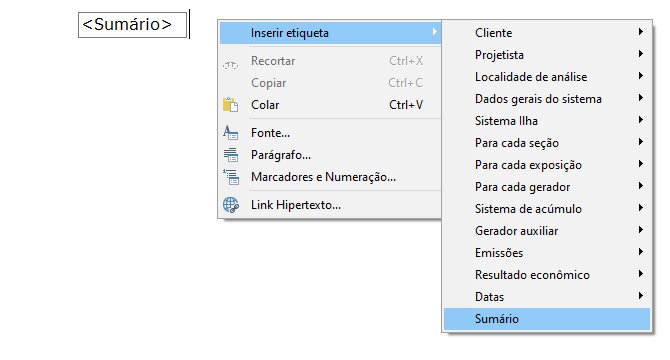Open the Inserir etiqueta submenu arrow
This screenshot has width=670, height=360.
(x=435, y=32)
